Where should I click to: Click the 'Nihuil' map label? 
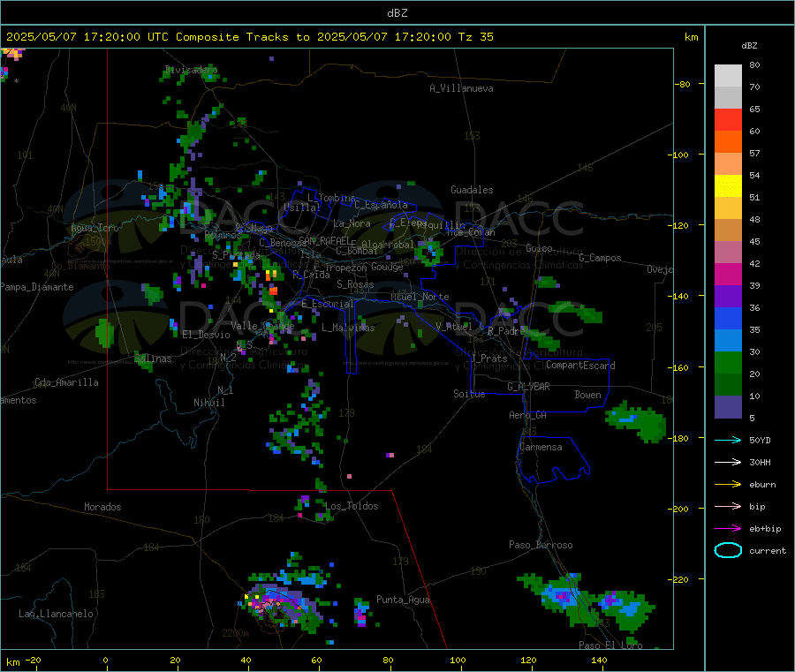[x=209, y=403]
